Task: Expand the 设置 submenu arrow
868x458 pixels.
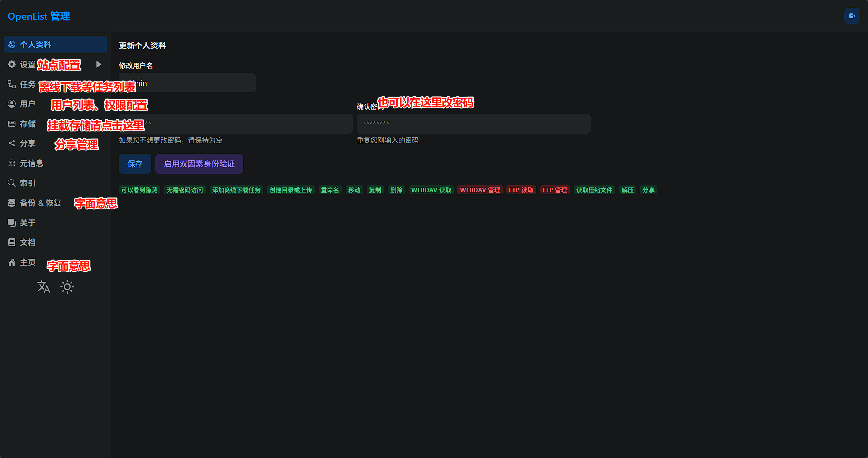Action: click(x=99, y=64)
